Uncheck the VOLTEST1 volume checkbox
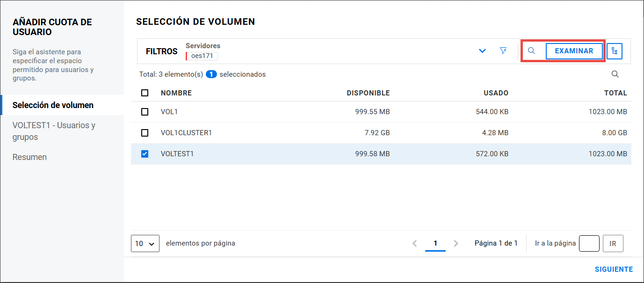Image resolution: width=644 pixels, height=283 pixels. pos(145,154)
